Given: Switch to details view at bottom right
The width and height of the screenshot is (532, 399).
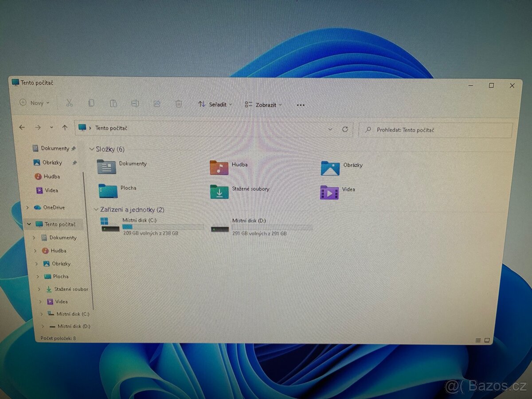Looking at the screenshot, I should pos(478,340).
